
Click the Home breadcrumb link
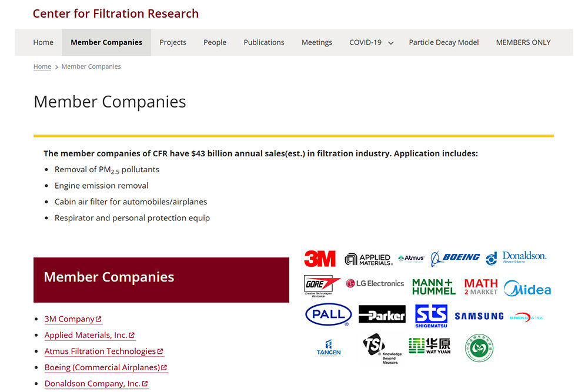click(x=42, y=67)
